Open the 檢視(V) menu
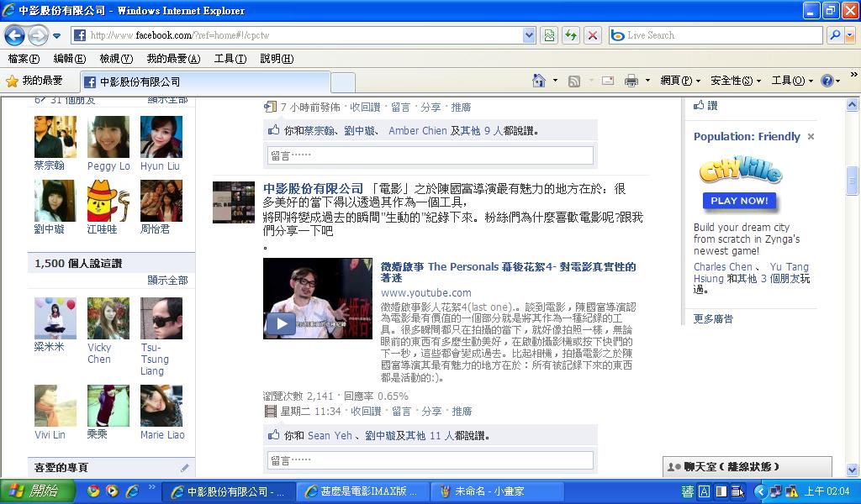The height and width of the screenshot is (504, 861). tap(116, 59)
